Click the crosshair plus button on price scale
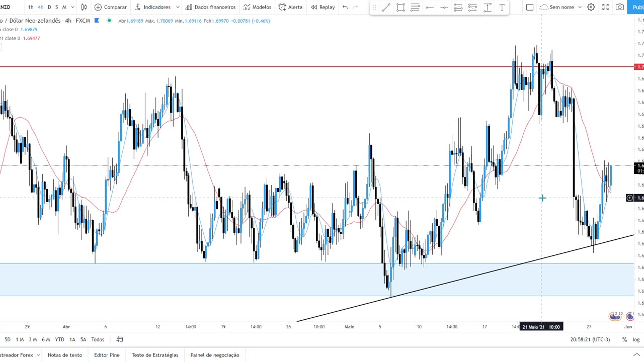 coord(629,198)
